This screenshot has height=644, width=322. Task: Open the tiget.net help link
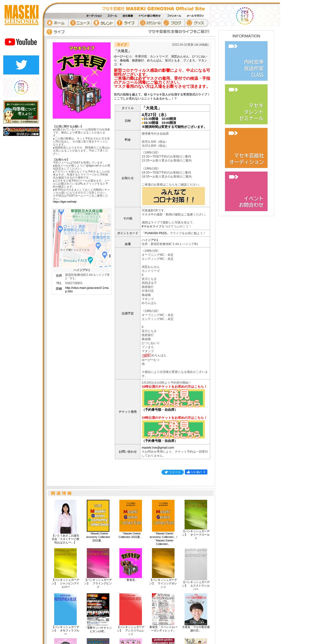[65, 202]
